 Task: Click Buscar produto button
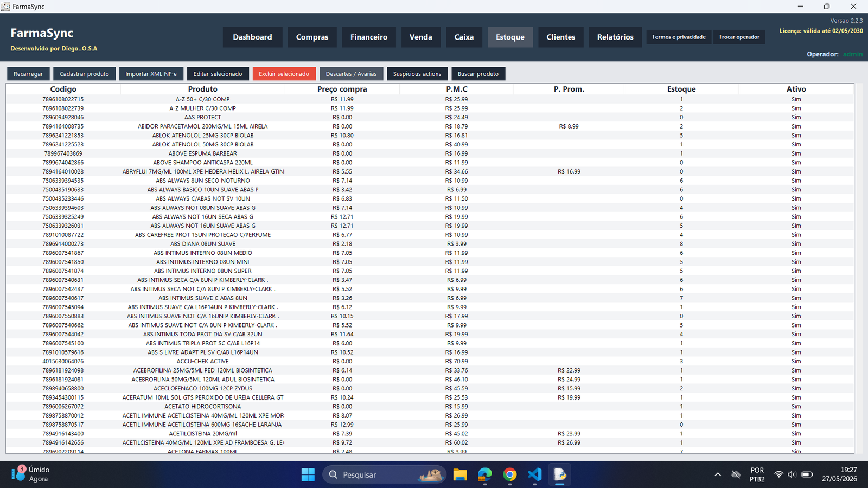[478, 74]
